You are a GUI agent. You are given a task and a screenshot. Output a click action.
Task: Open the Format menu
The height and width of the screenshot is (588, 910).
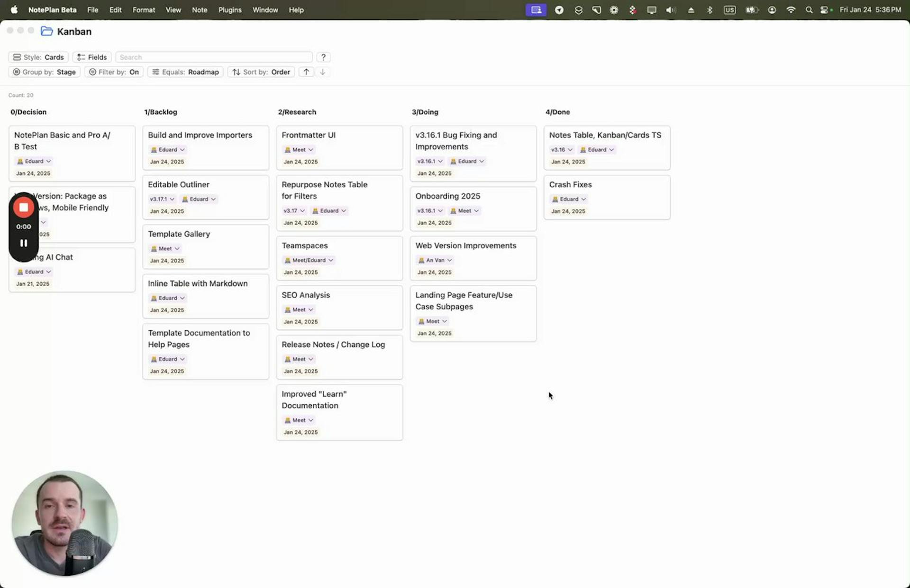tap(144, 9)
